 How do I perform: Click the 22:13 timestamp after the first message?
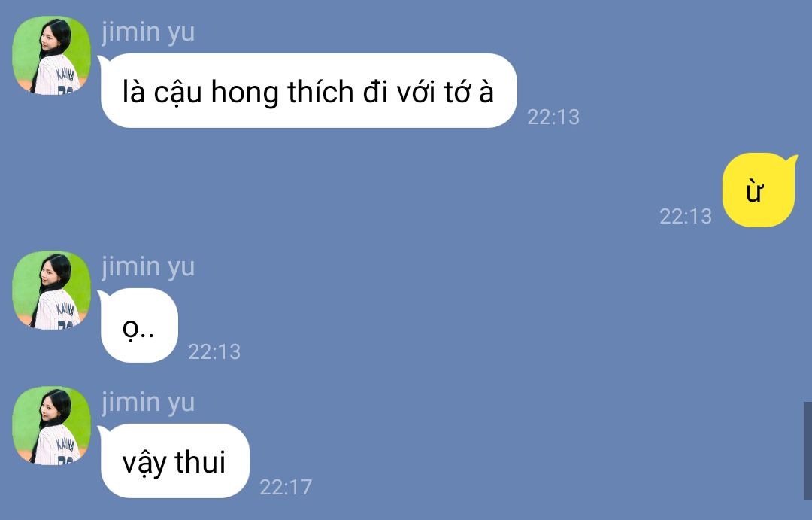[553, 117]
